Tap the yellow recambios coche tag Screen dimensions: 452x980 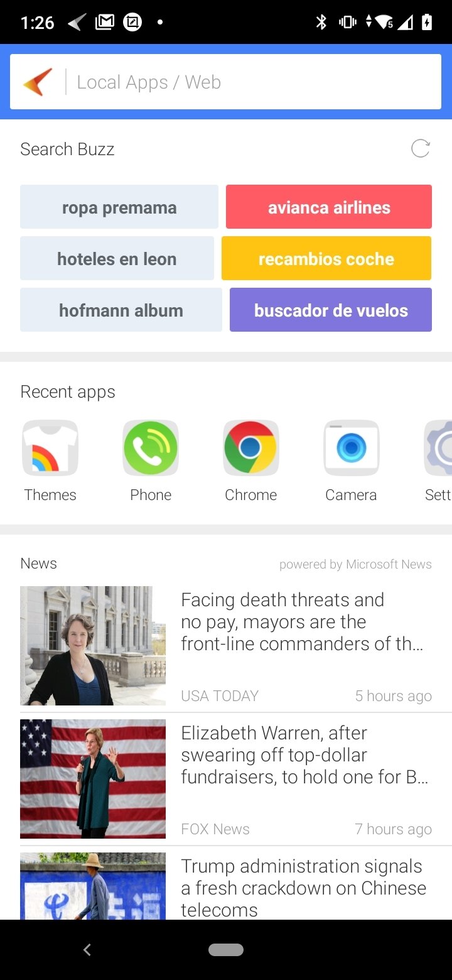click(x=326, y=258)
